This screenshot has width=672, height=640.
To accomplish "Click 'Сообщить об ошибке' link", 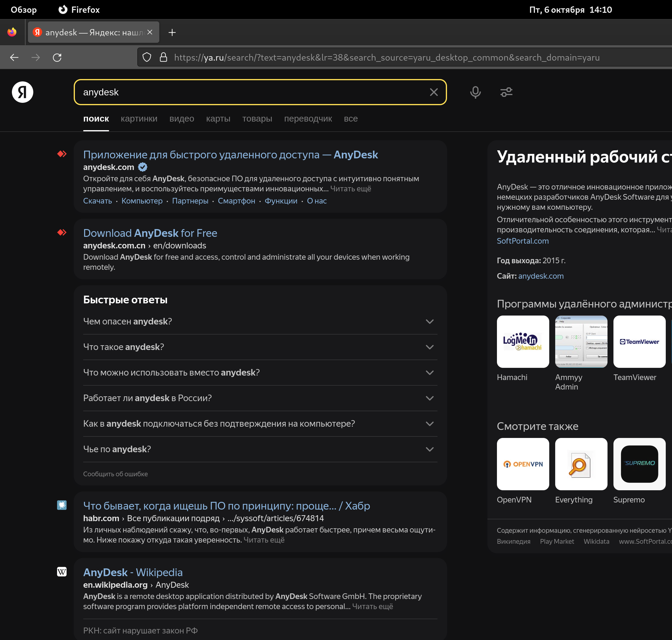I will (116, 474).
